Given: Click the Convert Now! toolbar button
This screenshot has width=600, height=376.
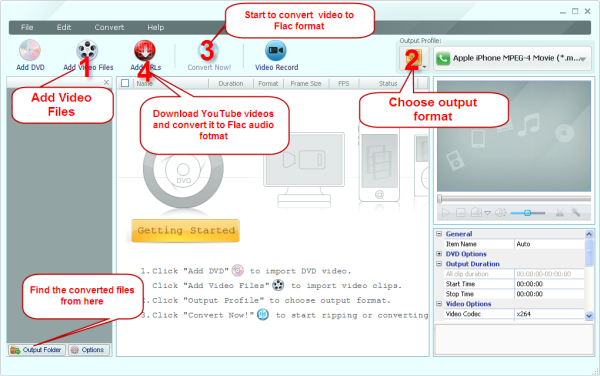Looking at the screenshot, I should pyautogui.click(x=209, y=56).
